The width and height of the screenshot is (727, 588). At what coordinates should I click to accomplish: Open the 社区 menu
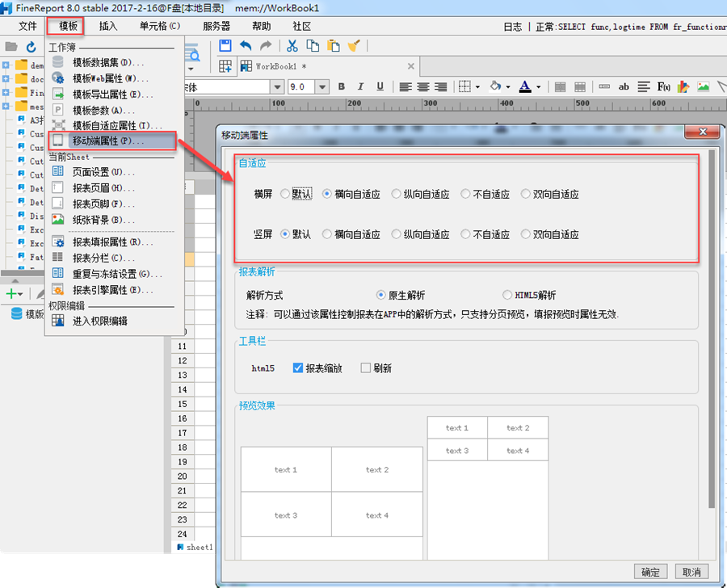click(x=302, y=26)
